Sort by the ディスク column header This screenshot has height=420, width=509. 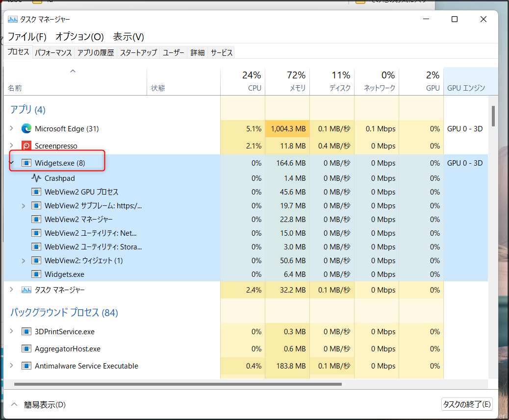pyautogui.click(x=332, y=82)
